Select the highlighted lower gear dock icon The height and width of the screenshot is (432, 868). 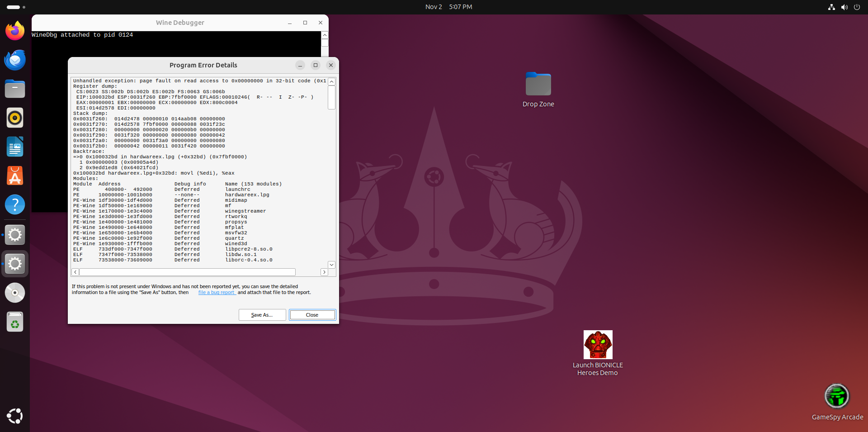(15, 264)
